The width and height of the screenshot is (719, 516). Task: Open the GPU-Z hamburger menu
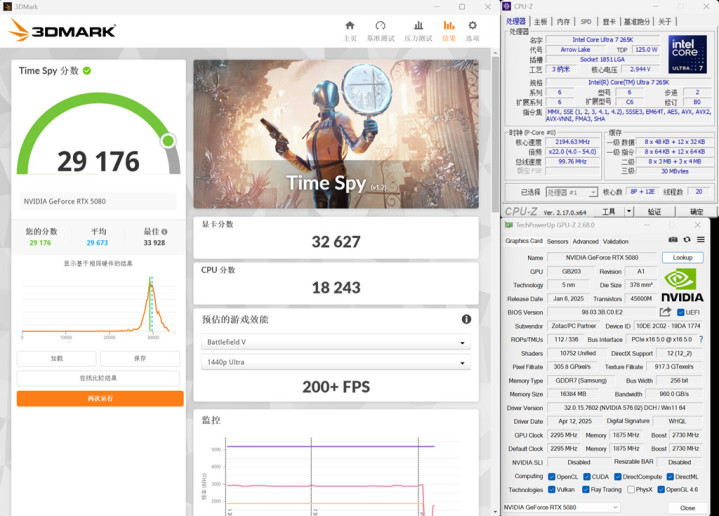pos(702,240)
